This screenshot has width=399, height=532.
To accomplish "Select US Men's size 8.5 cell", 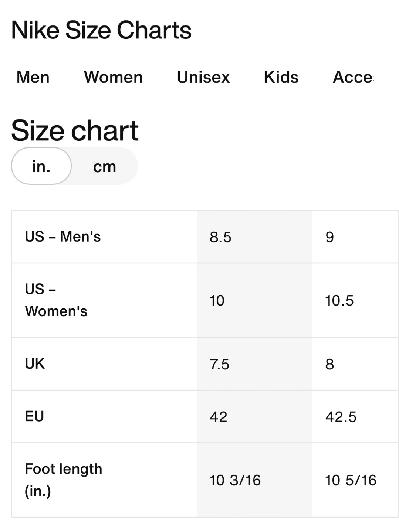I will point(220,237).
